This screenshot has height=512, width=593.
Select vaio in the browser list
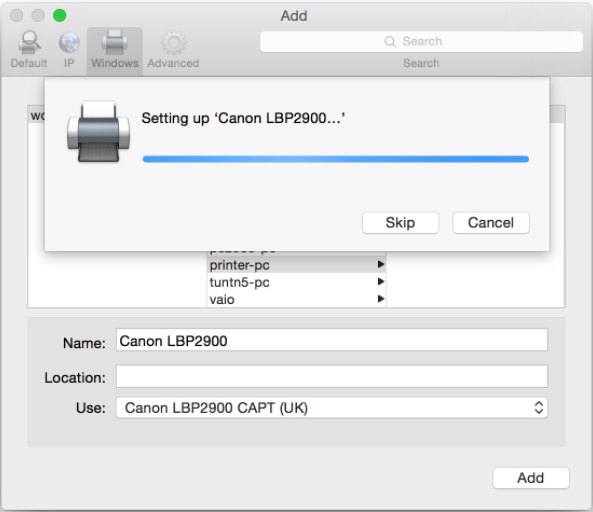(x=296, y=299)
